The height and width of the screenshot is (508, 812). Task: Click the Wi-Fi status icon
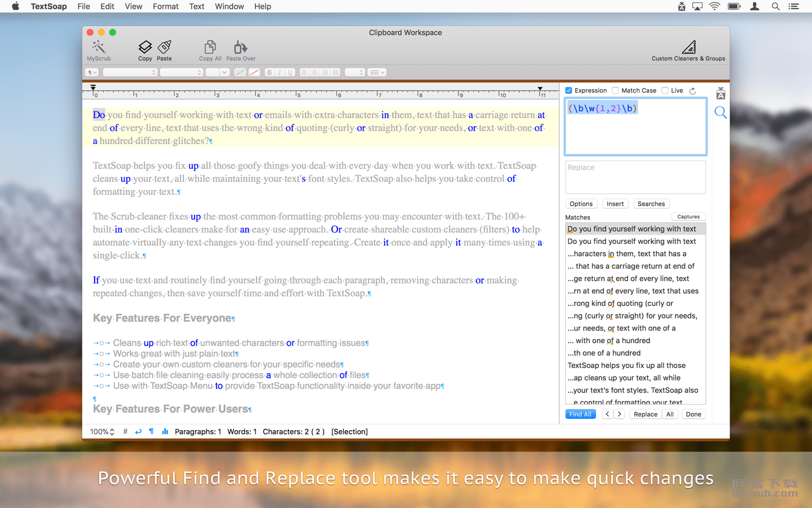(714, 6)
